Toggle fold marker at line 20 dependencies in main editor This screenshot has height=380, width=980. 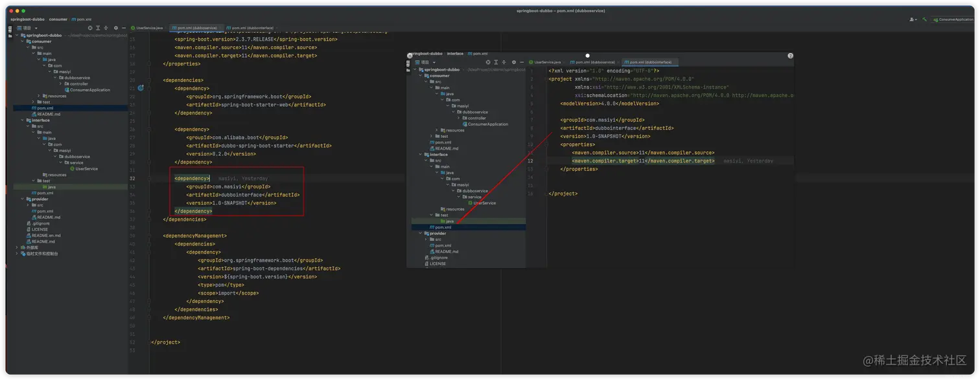click(148, 80)
